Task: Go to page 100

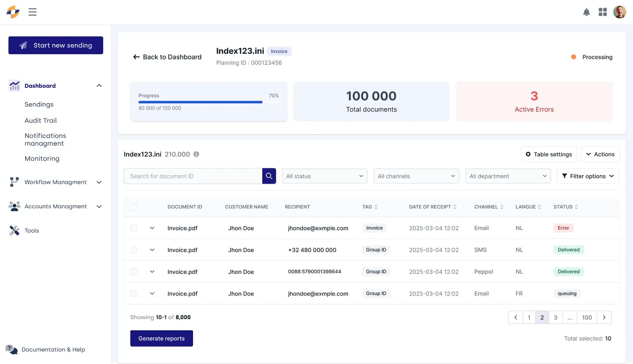Action: click(x=587, y=317)
